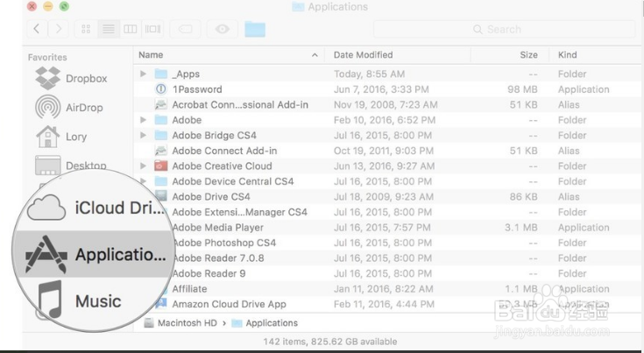Click the Quick Look eye button

coord(223,29)
